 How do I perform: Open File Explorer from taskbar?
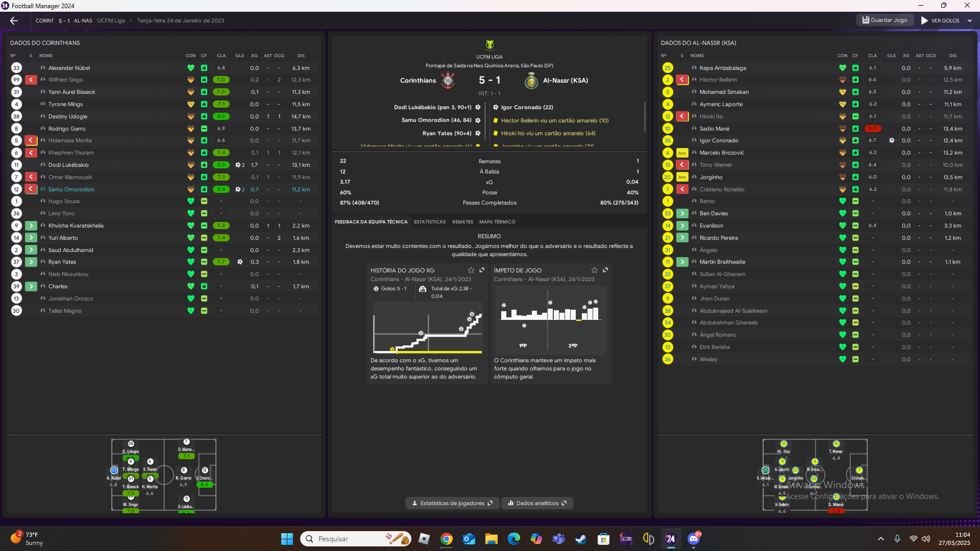(x=491, y=539)
